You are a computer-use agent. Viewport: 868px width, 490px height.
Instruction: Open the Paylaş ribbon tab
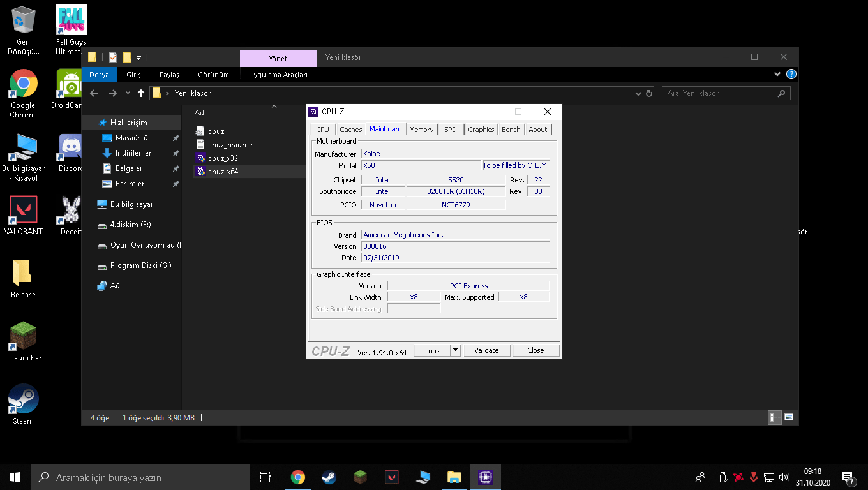point(169,75)
